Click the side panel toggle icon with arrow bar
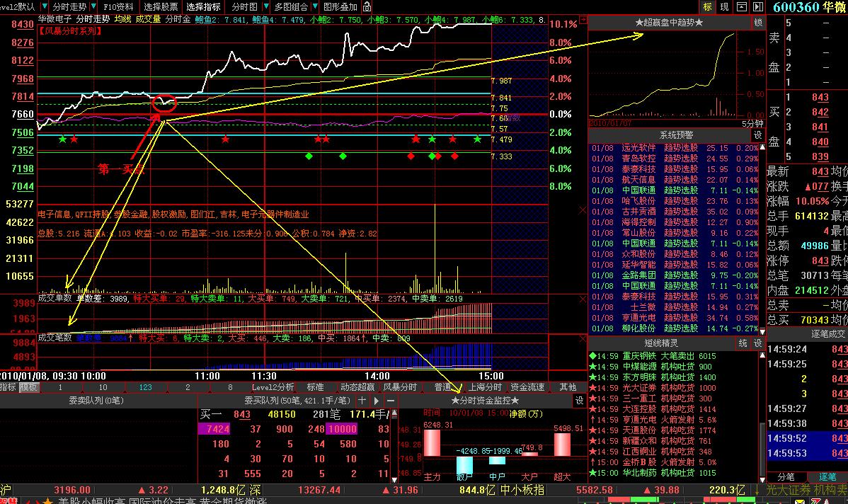The height and width of the screenshot is (504, 848). click(x=758, y=6)
